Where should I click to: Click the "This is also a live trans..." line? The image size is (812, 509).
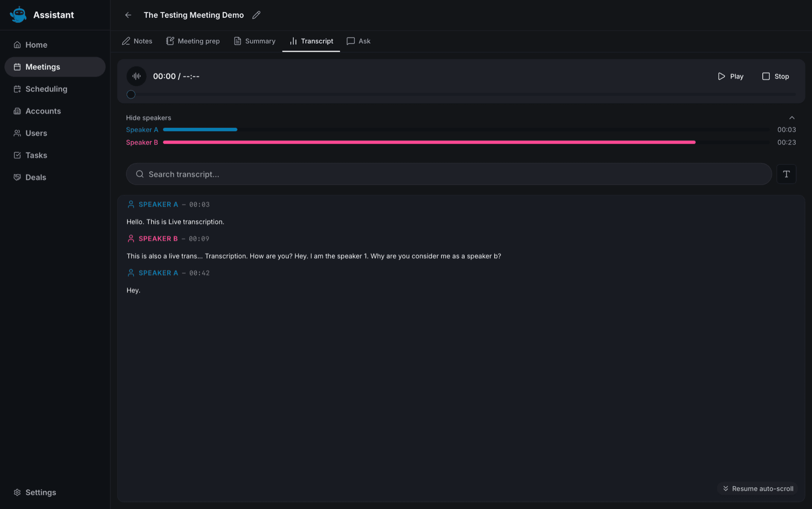(314, 256)
